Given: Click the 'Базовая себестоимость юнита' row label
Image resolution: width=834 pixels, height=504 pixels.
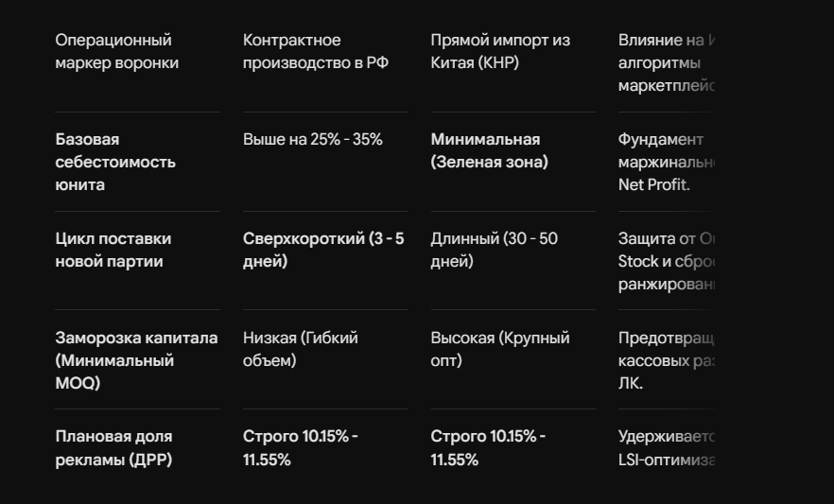Looking at the screenshot, I should coord(115,162).
